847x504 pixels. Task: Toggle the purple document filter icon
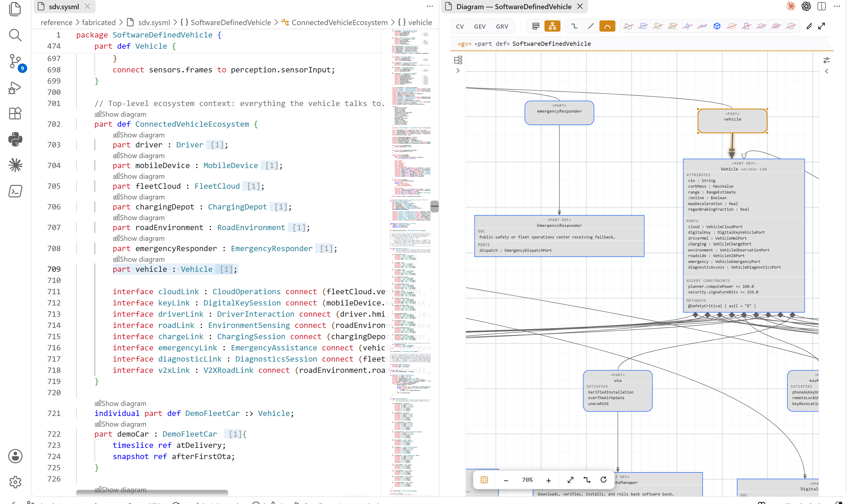click(x=747, y=26)
